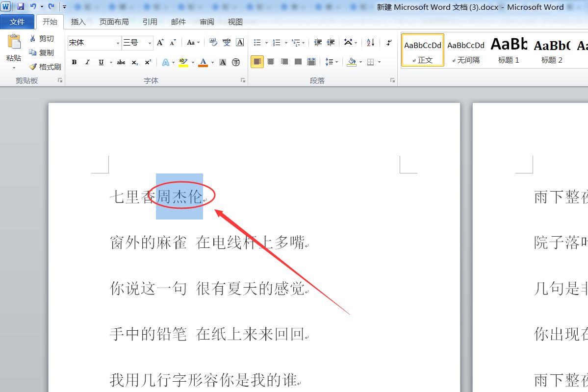Click the Grow Font icon
Viewport: 588px width, 392px height.
coord(160,42)
